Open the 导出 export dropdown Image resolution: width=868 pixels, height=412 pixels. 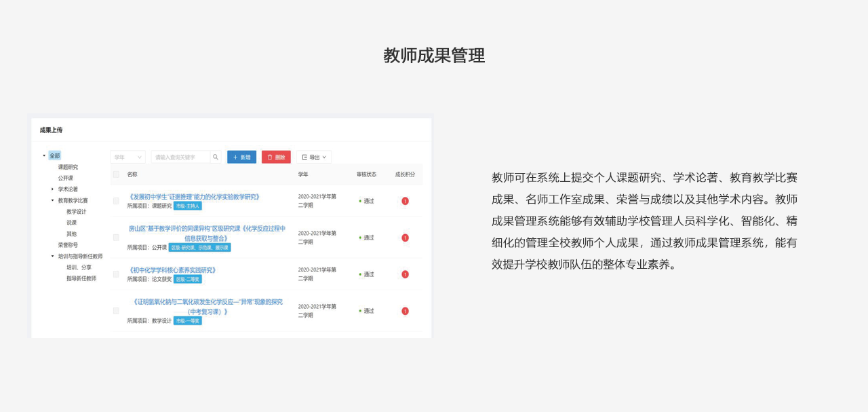pos(313,157)
